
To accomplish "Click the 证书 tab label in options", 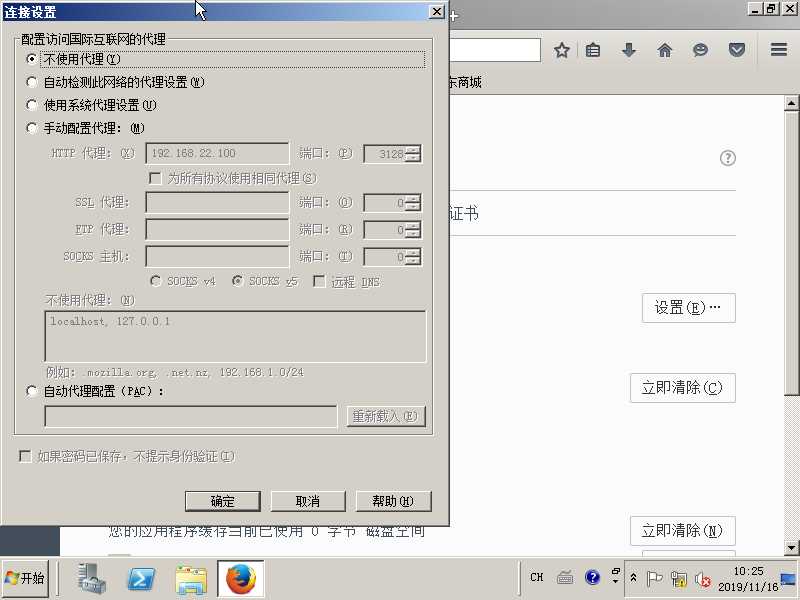I will tap(464, 213).
